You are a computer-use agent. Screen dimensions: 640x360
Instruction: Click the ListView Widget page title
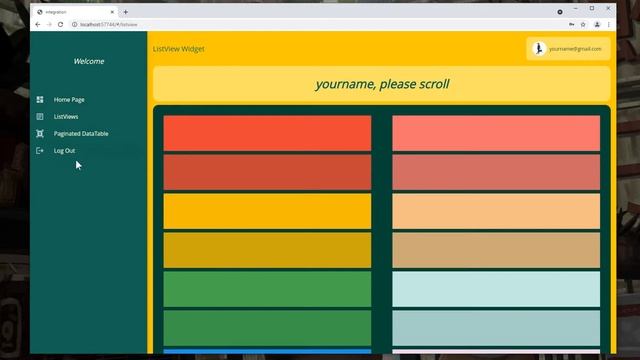[179, 49]
